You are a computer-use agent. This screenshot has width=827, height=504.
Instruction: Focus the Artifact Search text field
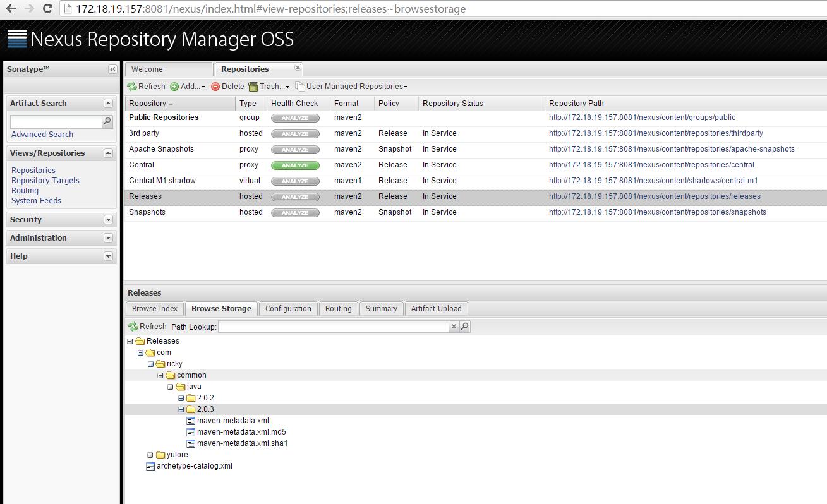56,122
